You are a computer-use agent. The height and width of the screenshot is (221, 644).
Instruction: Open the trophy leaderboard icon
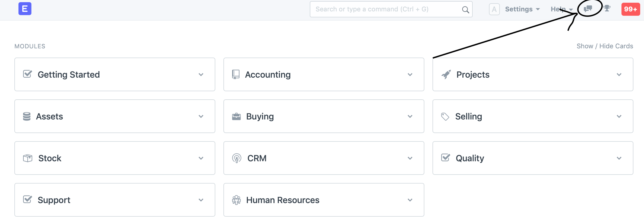tap(607, 8)
